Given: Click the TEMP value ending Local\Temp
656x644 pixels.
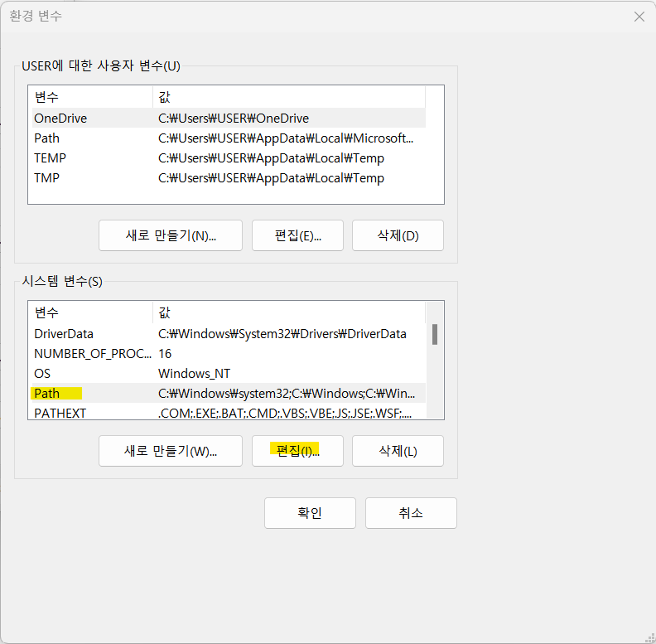Looking at the screenshot, I should (271, 158).
